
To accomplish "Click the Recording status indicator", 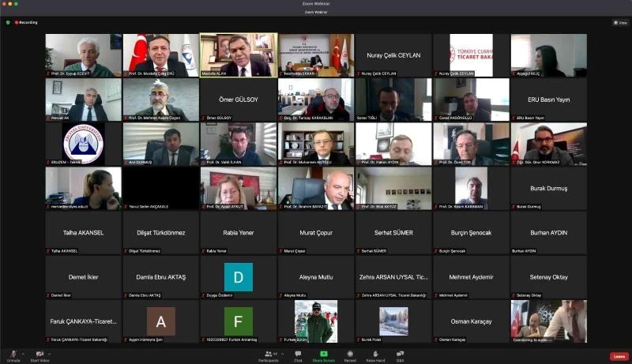I will click(x=26, y=22).
